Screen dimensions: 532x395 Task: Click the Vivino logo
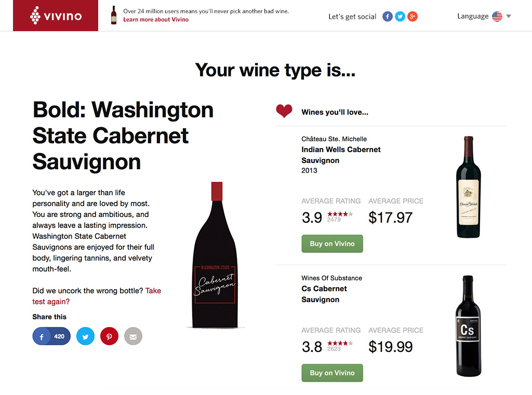click(x=56, y=16)
